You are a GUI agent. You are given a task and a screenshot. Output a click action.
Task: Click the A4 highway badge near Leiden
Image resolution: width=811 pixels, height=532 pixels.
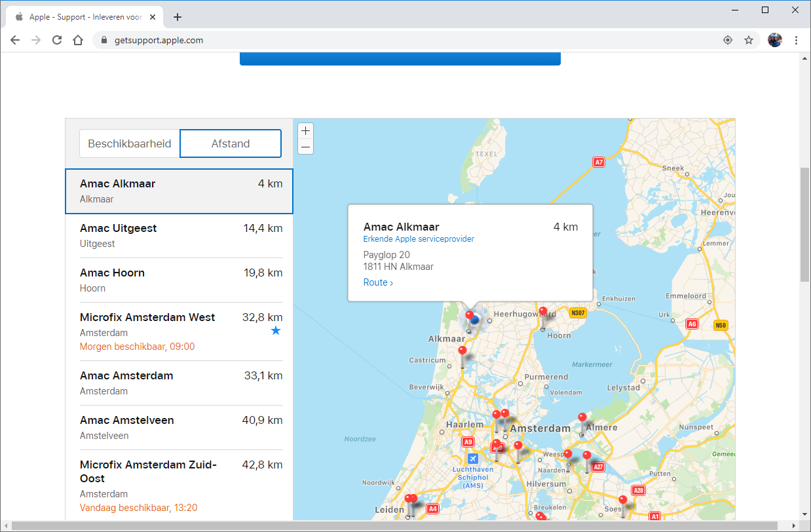pos(432,508)
